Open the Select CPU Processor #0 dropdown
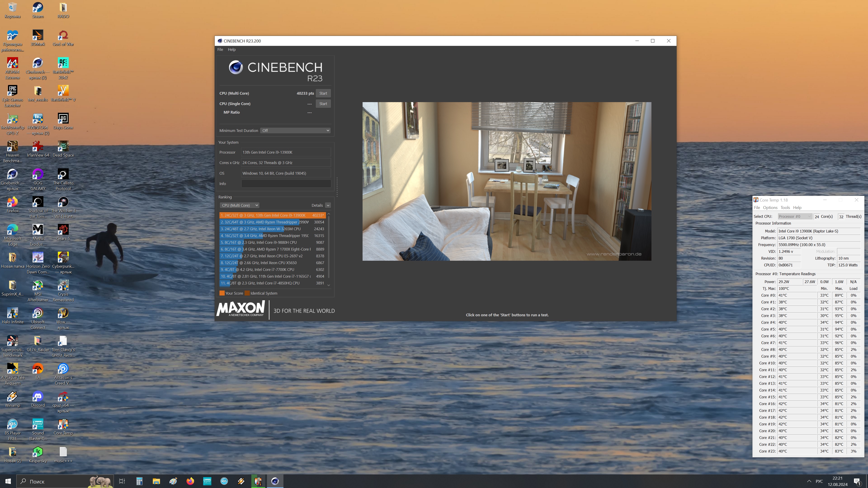The image size is (868, 488). coord(795,217)
